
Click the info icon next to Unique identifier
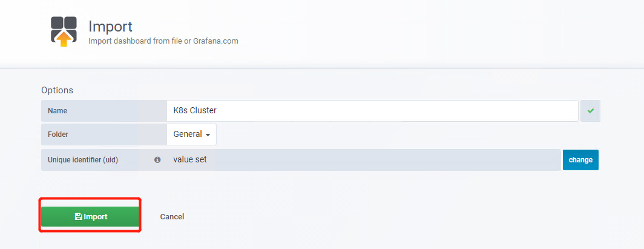157,160
